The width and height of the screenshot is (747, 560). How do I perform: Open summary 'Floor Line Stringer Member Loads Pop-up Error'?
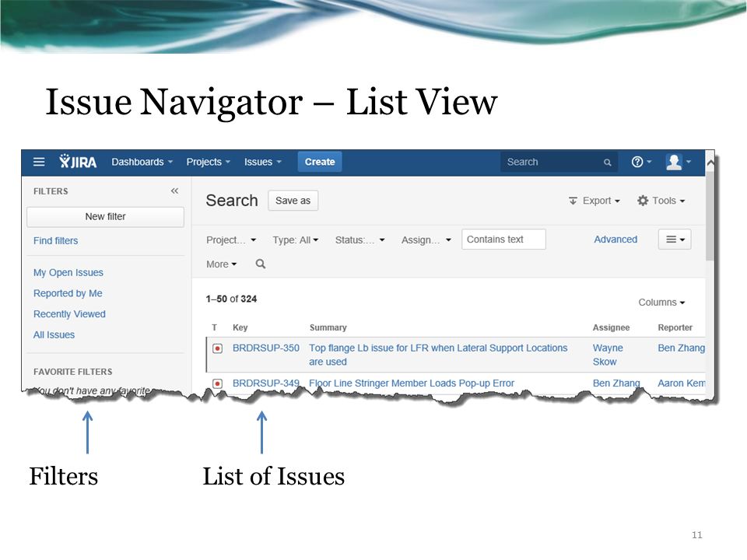pos(412,383)
